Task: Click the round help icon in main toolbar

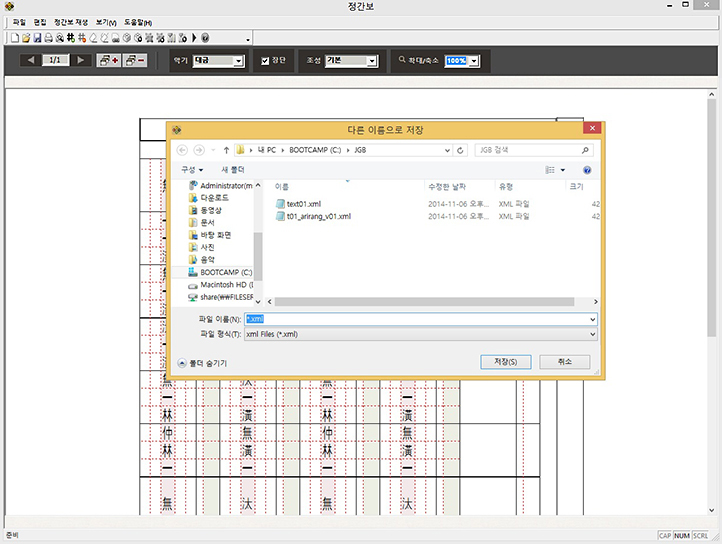Action: (205, 38)
